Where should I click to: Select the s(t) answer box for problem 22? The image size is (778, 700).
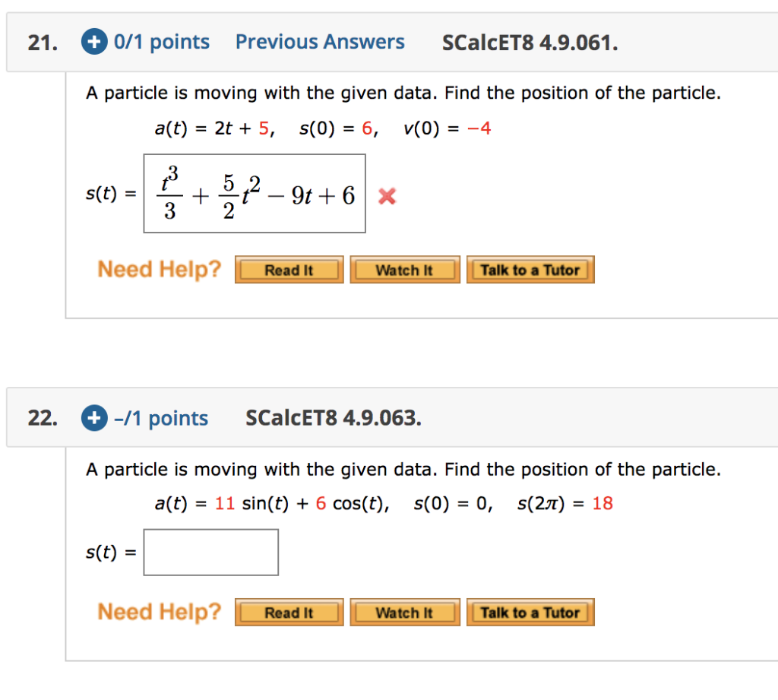click(210, 552)
